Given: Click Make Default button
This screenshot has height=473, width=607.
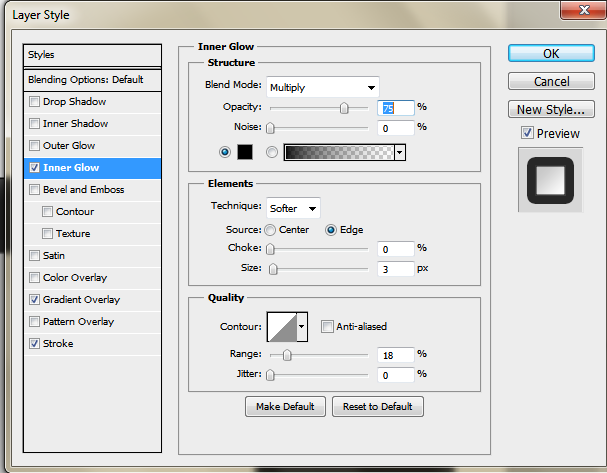Looking at the screenshot, I should pyautogui.click(x=285, y=406).
